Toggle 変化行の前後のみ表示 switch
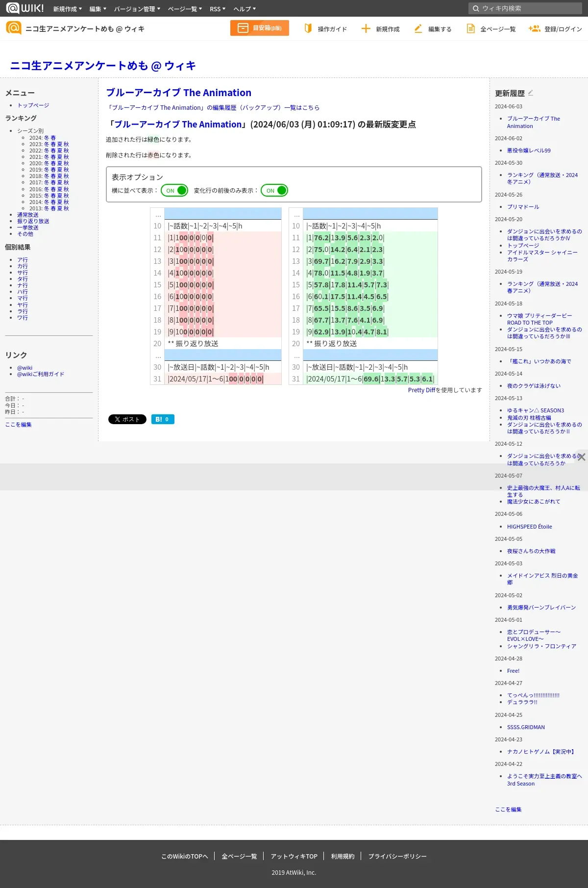Viewport: 588px width, 888px height. (274, 190)
